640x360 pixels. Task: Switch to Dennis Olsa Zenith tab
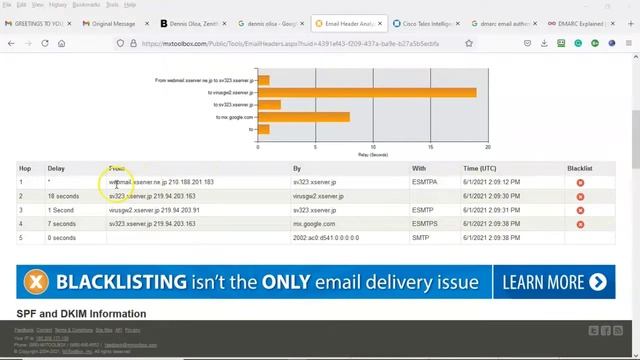193,24
